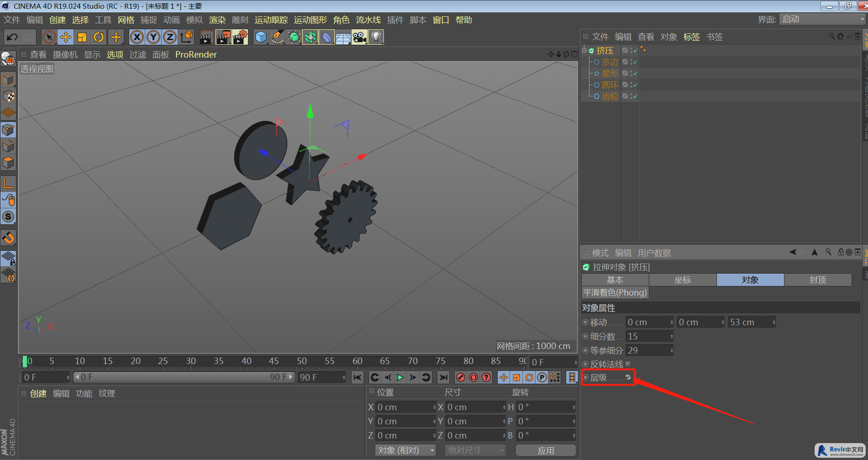Viewport: 868px width, 460px height.
Task: Render the current view clapperboard icon
Action: (x=206, y=37)
